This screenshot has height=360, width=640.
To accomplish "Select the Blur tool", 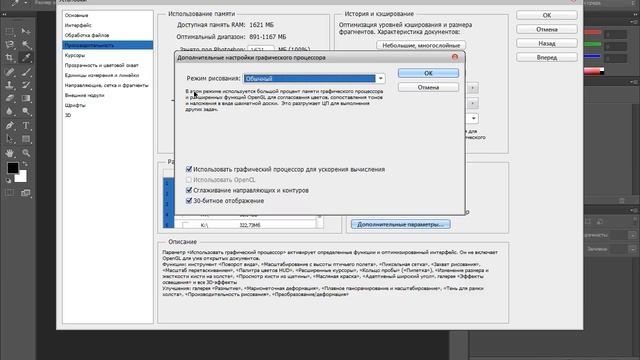I will click(9, 111).
